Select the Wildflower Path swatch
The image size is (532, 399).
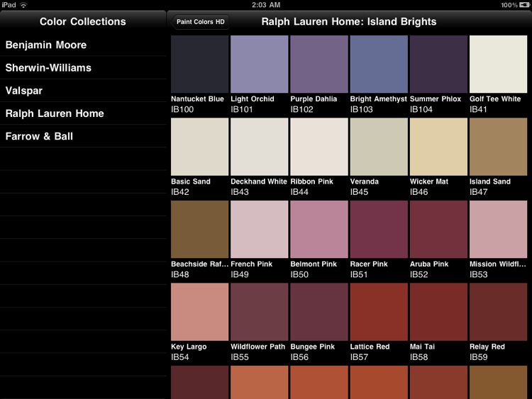click(260, 312)
